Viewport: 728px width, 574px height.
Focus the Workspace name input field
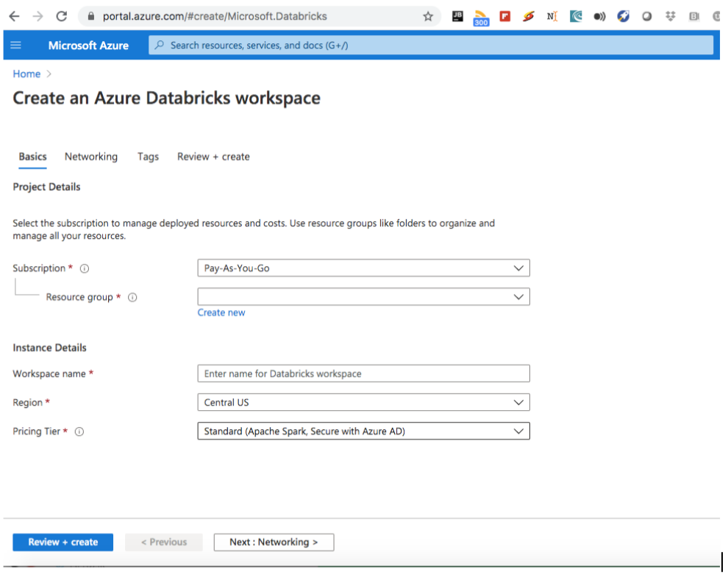pyautogui.click(x=363, y=373)
